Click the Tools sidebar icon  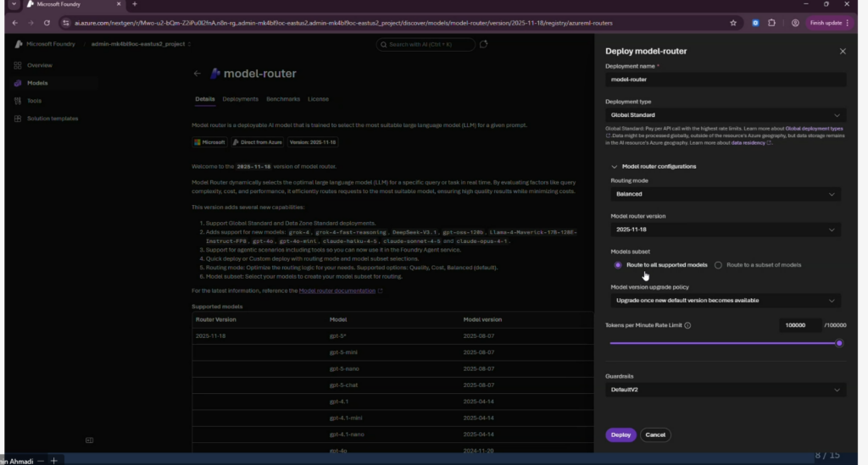point(18,101)
